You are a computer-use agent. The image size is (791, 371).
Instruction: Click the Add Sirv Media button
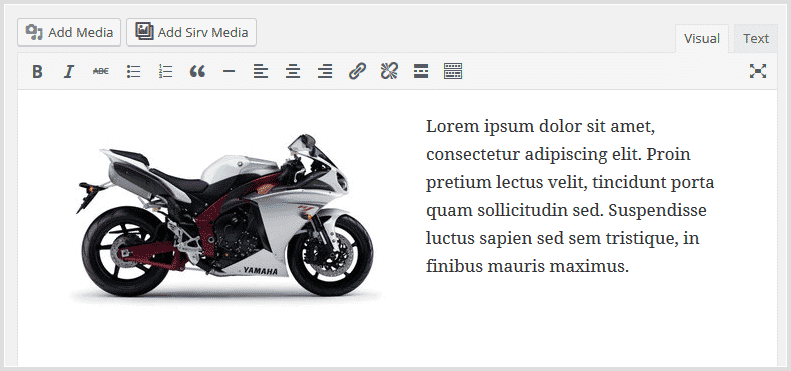[192, 32]
